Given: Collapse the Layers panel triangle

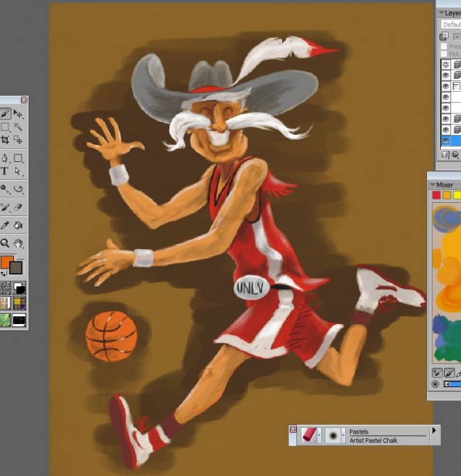Looking at the screenshot, I should pyautogui.click(x=442, y=13).
